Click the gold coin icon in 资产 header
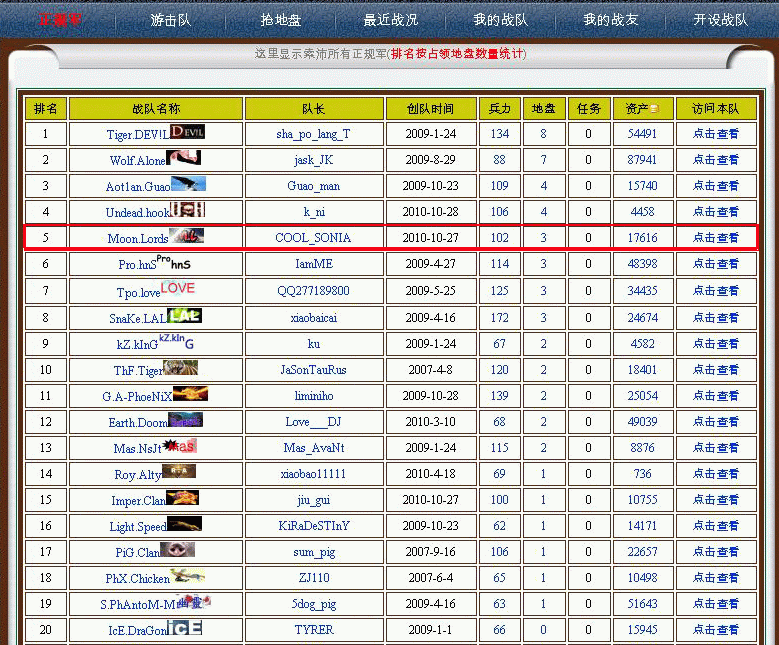The height and width of the screenshot is (645, 779). (654, 108)
